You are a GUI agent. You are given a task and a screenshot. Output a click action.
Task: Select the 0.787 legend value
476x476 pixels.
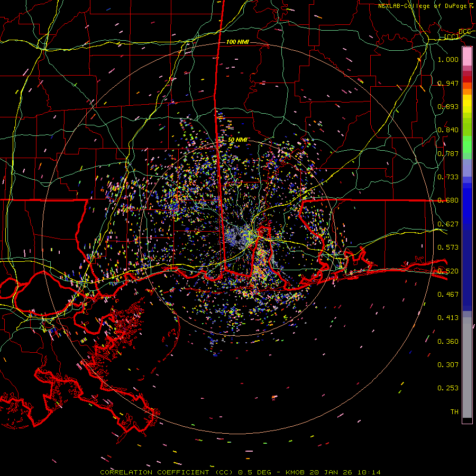pyautogui.click(x=448, y=153)
